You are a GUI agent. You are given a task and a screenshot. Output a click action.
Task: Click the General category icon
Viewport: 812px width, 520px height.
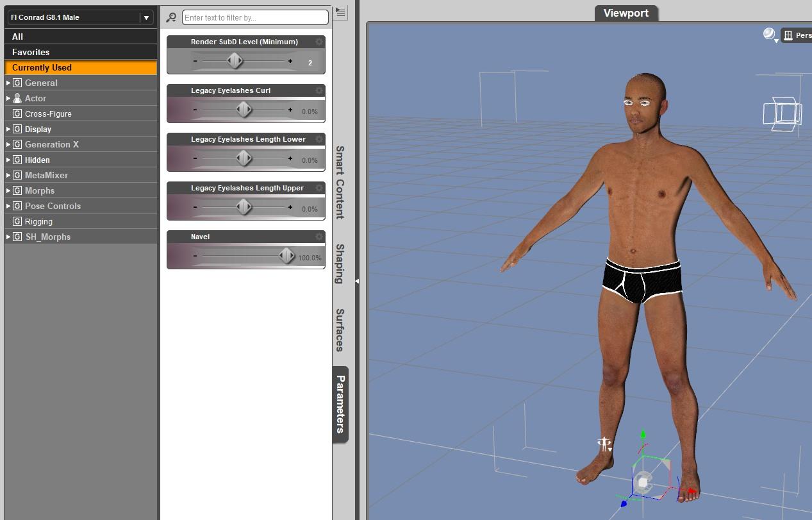17,83
